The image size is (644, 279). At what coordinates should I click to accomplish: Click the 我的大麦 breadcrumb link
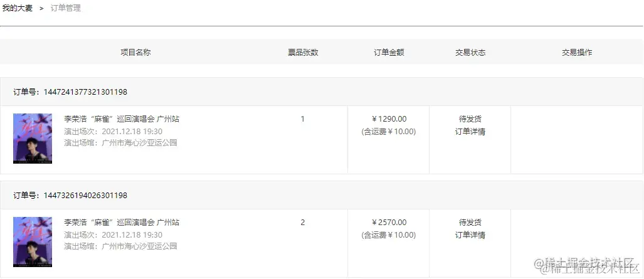(18, 8)
